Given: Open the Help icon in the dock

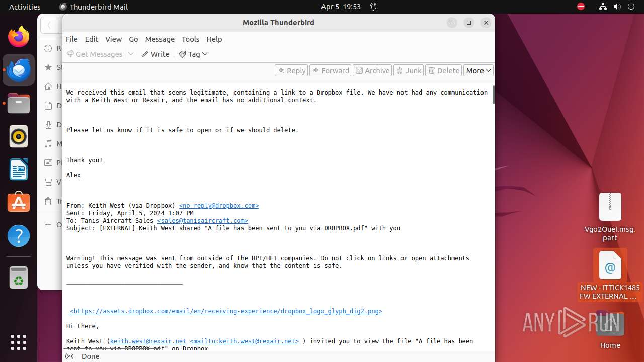Looking at the screenshot, I should [x=19, y=236].
